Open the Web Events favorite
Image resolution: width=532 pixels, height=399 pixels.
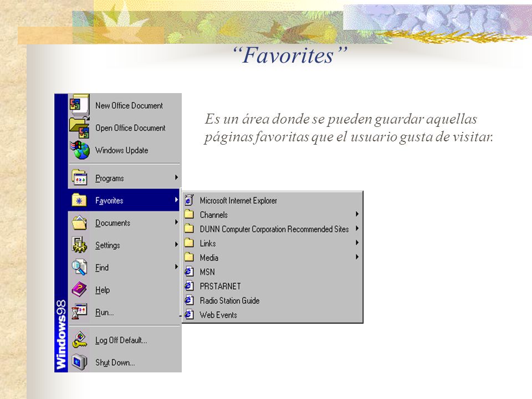pyautogui.click(x=273, y=315)
